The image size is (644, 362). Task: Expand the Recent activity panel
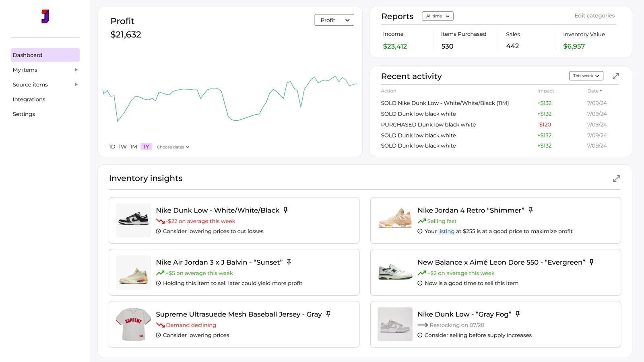pos(616,76)
